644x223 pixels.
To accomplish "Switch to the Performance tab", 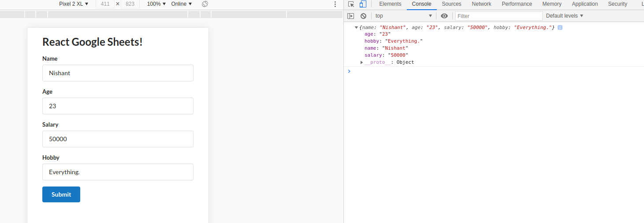I will click(x=517, y=4).
